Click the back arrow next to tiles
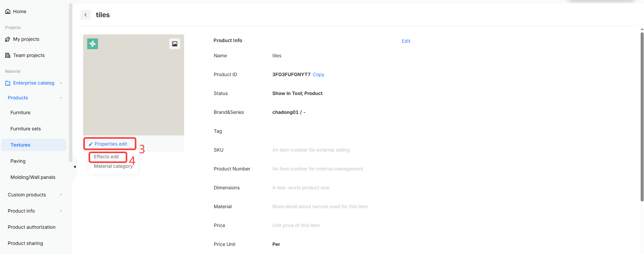 click(86, 15)
